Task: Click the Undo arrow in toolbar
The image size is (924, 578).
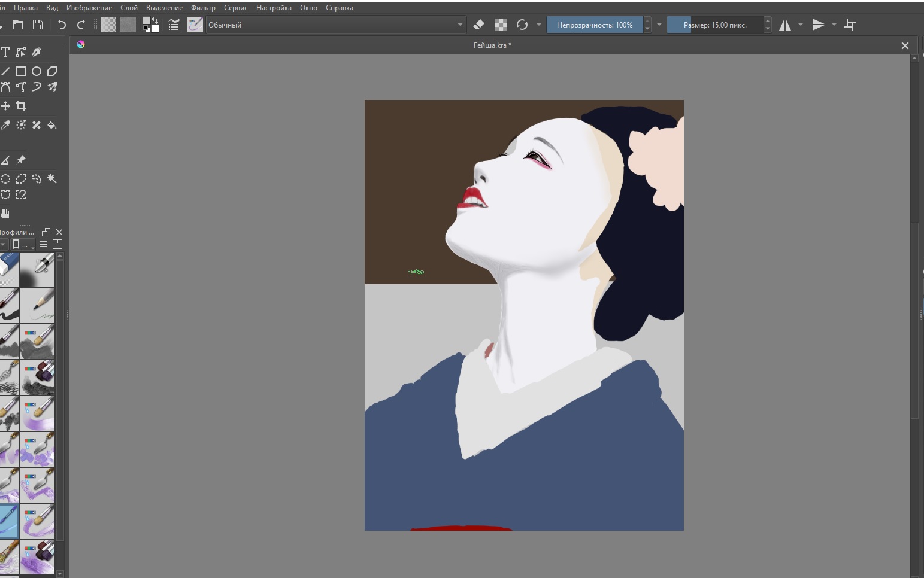Action: tap(62, 25)
